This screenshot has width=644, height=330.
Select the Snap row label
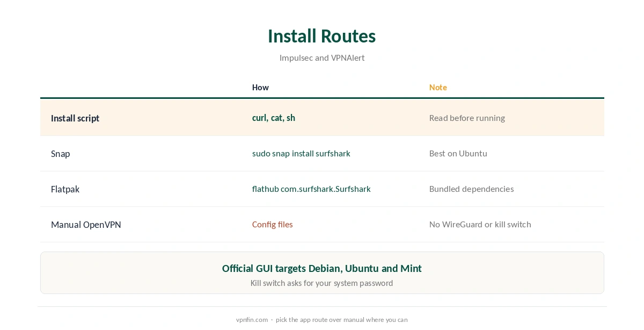coord(60,154)
